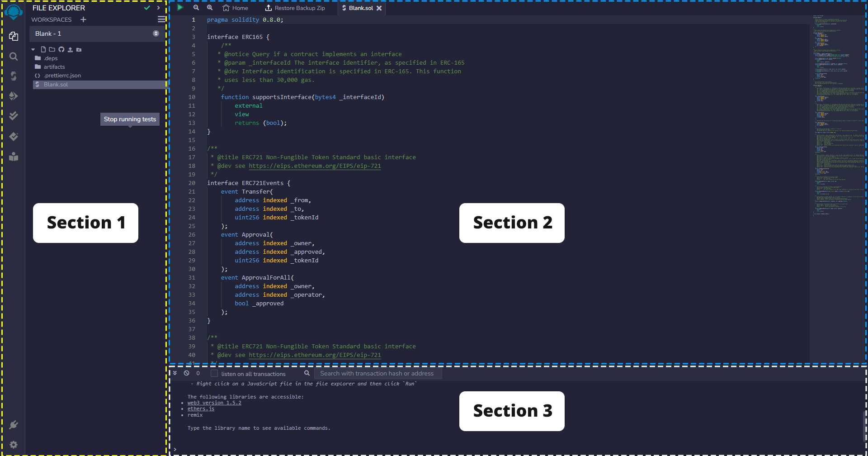This screenshot has width=868, height=456.
Task: Switch to Restore Backup Zip tab
Action: coord(295,8)
